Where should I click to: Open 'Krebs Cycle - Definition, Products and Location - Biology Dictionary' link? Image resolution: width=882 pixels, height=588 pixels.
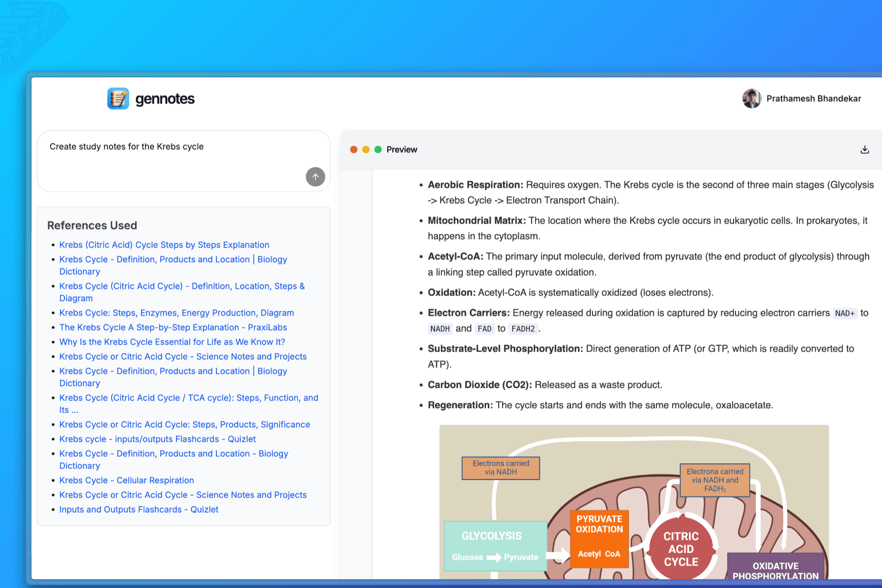(174, 460)
